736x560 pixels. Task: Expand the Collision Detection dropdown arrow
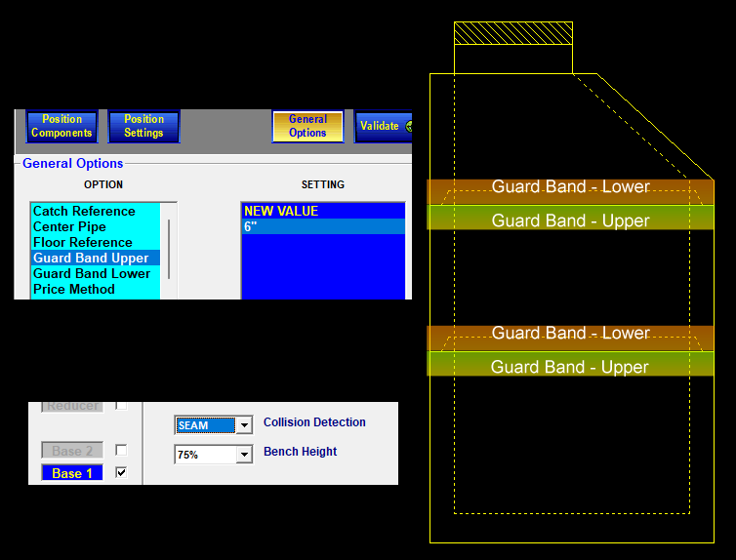(244, 425)
